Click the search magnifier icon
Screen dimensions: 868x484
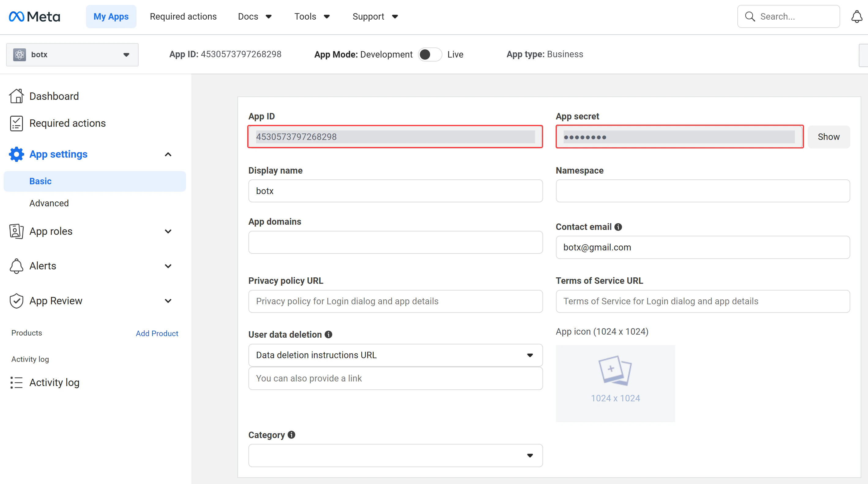750,17
